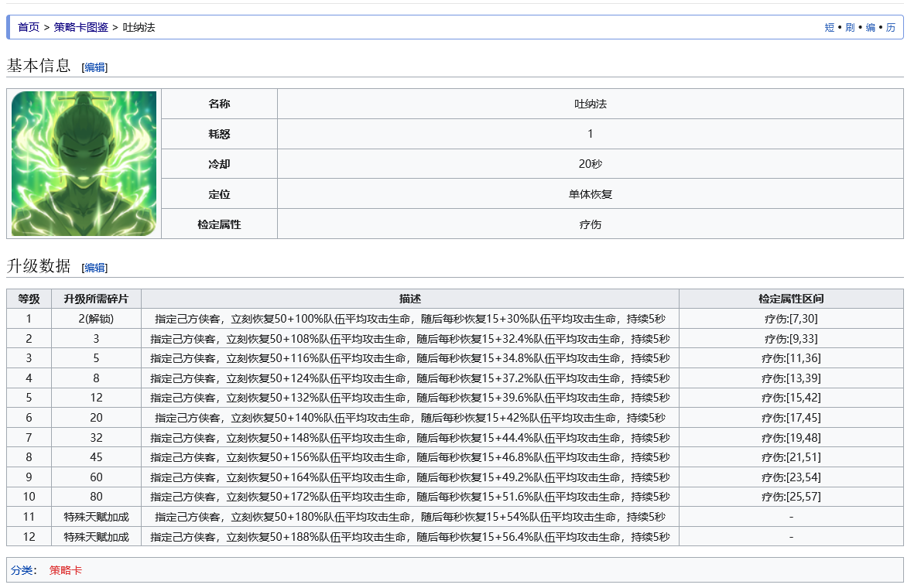Go to 策略卡图鉴 in the breadcrumb
Viewport: 921px width, 588px height.
click(x=80, y=27)
